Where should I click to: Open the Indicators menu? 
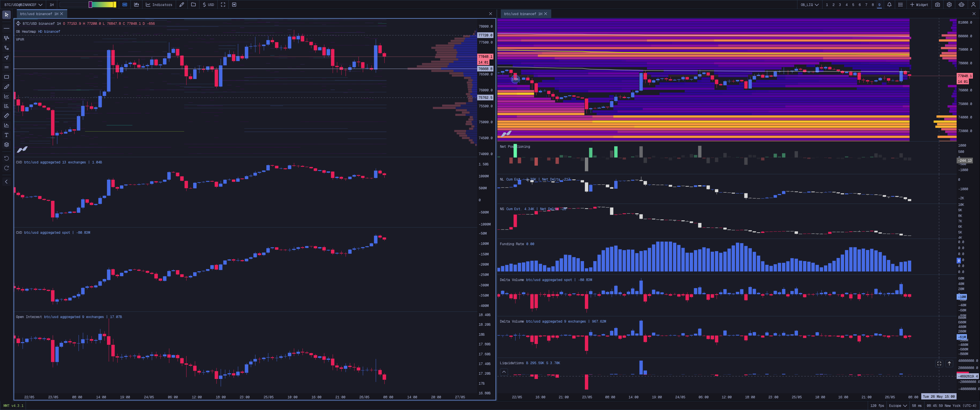point(159,5)
